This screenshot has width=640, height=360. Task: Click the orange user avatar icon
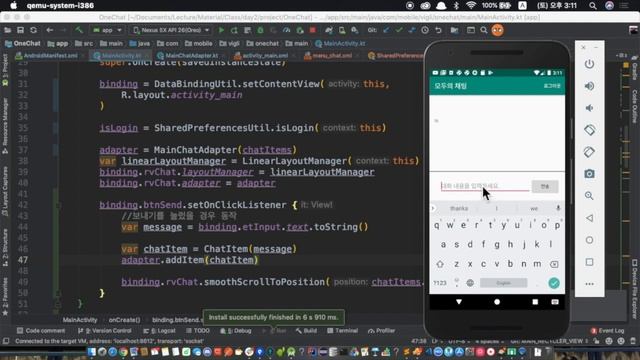(497, 30)
